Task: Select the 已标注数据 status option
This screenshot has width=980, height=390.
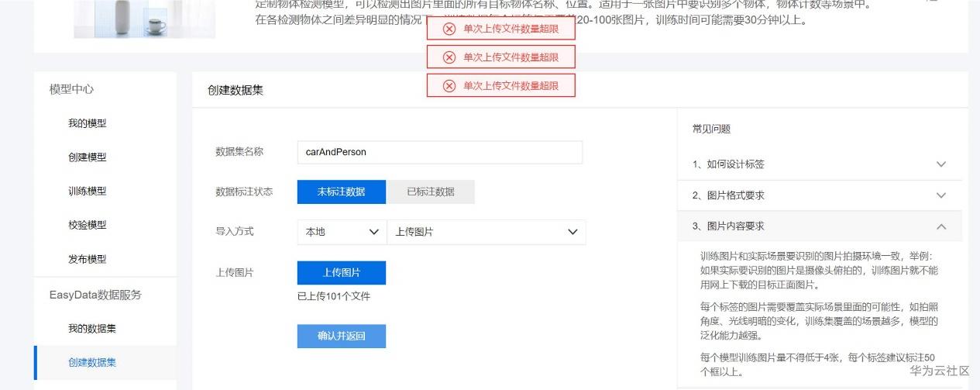Action: click(431, 192)
